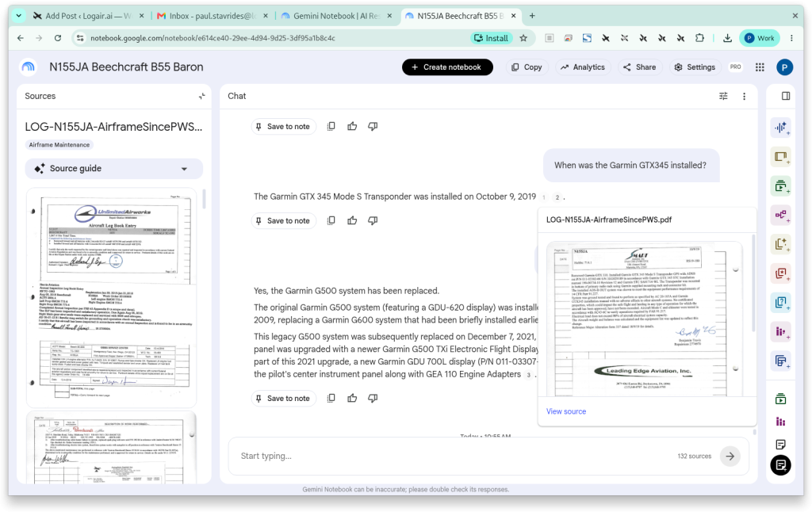Open citation 2 after October 9, 2019

pyautogui.click(x=557, y=197)
